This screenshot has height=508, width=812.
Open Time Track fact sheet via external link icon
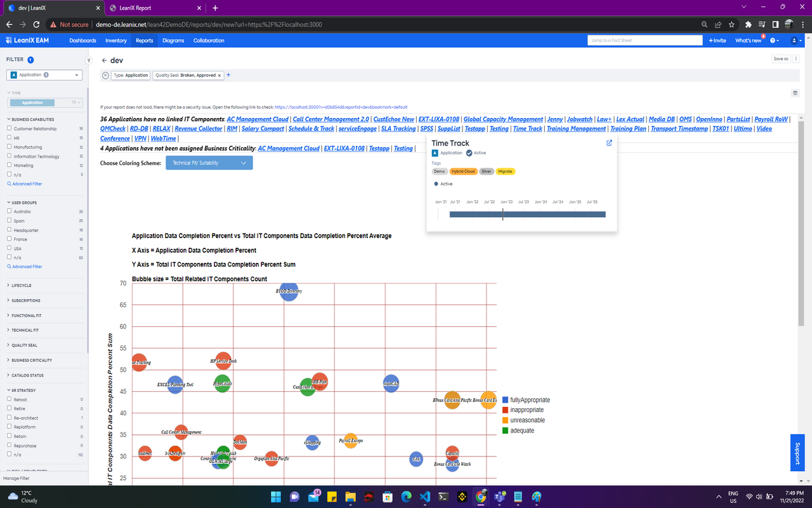click(609, 143)
